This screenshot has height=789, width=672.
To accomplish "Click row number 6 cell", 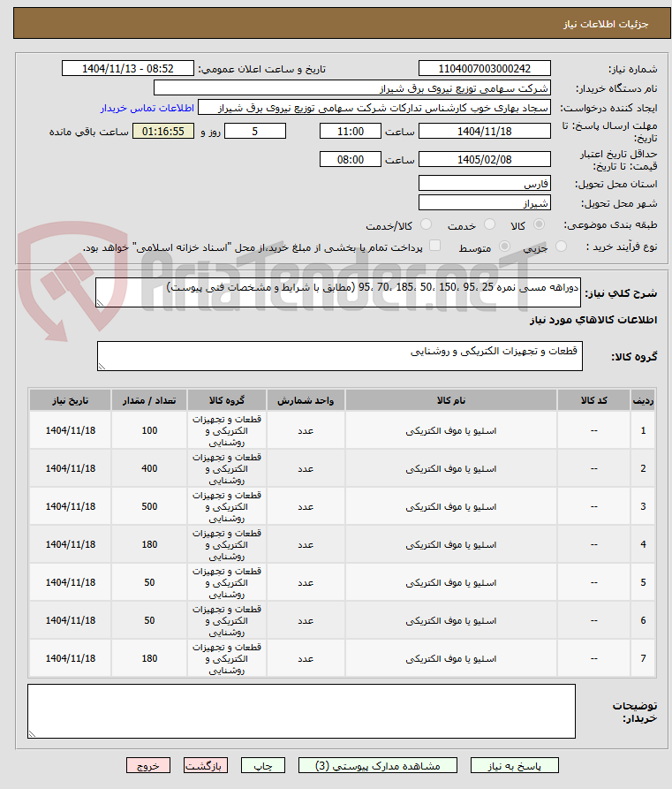I will click(643, 620).
